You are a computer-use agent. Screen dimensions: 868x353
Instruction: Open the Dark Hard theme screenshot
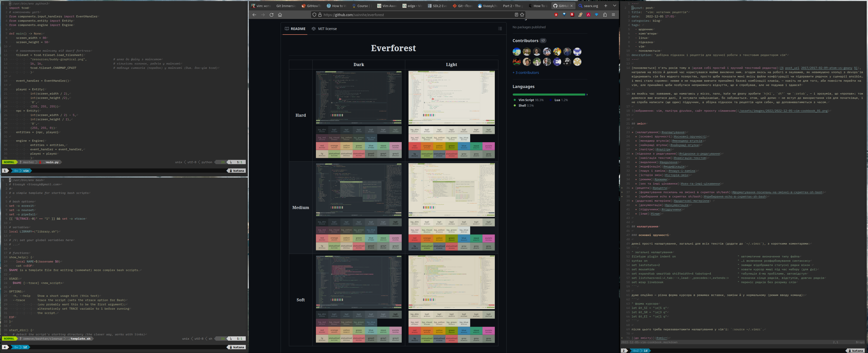[359, 98]
